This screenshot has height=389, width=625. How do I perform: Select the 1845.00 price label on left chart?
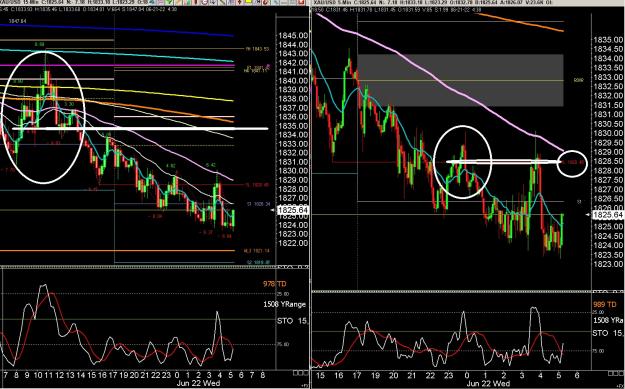(x=294, y=35)
